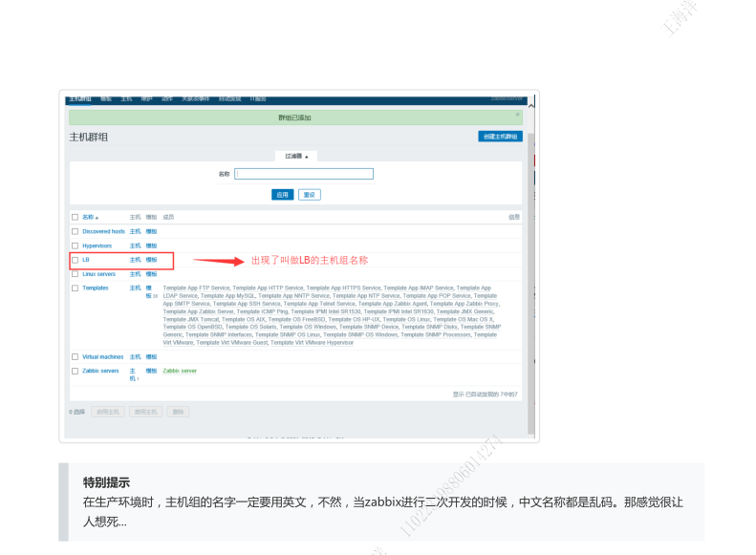Collapse the 过滤器 filter panel

(296, 156)
